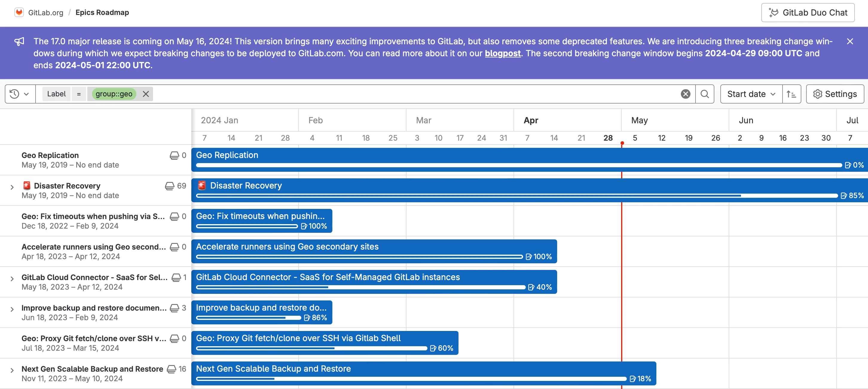The height and width of the screenshot is (389, 868).
Task: Open the recent searches history dropdown
Action: pyautogui.click(x=19, y=94)
